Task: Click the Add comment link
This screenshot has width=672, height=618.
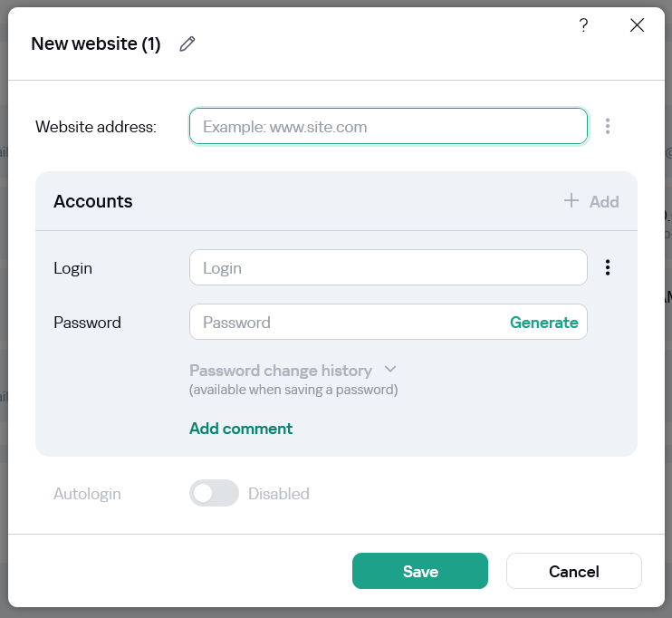Action: point(241,429)
